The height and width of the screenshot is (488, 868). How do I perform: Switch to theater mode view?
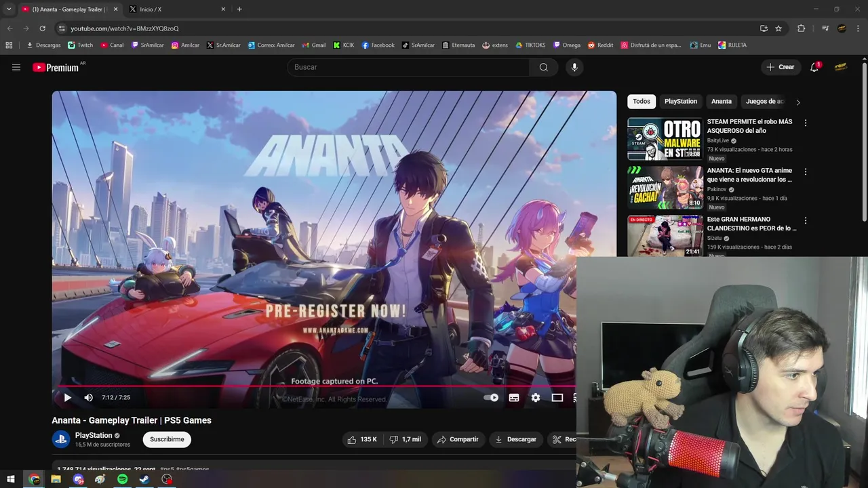pyautogui.click(x=557, y=398)
